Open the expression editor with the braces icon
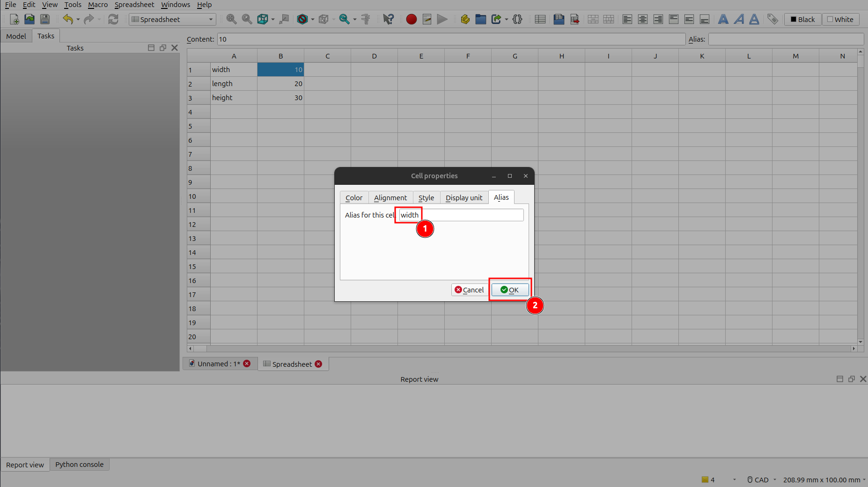 517,19
